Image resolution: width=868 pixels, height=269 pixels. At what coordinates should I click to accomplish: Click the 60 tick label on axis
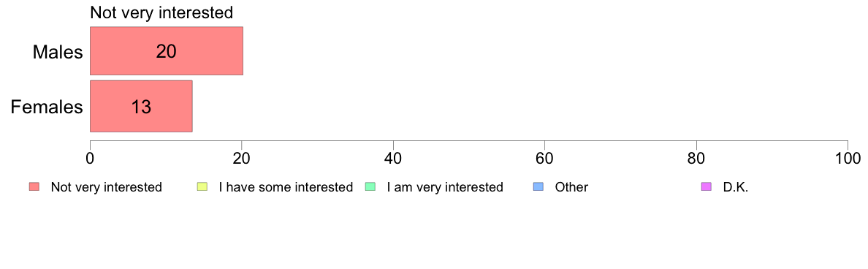(545, 158)
